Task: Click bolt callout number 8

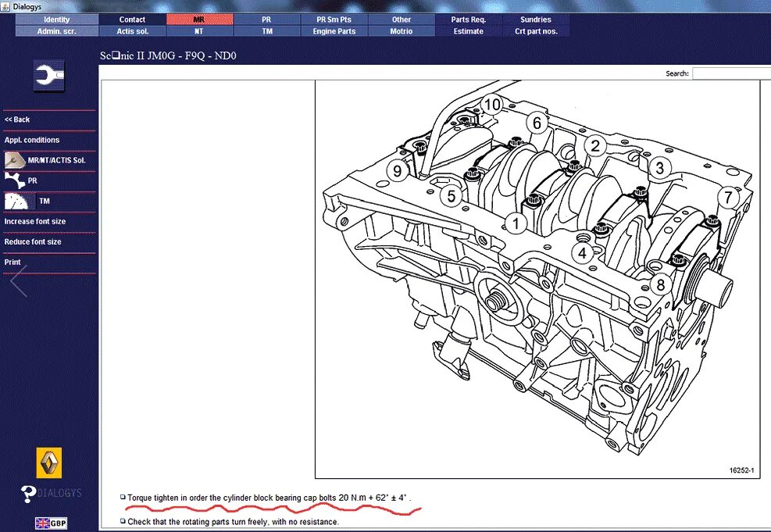Action: click(x=660, y=284)
